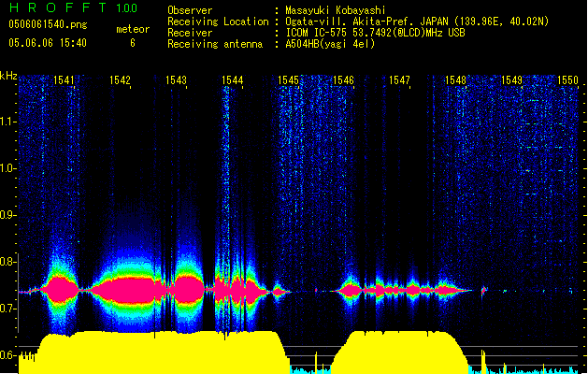This screenshot has width=588, height=374.
Task: Click the 1548 time marker
Action: [455, 81]
